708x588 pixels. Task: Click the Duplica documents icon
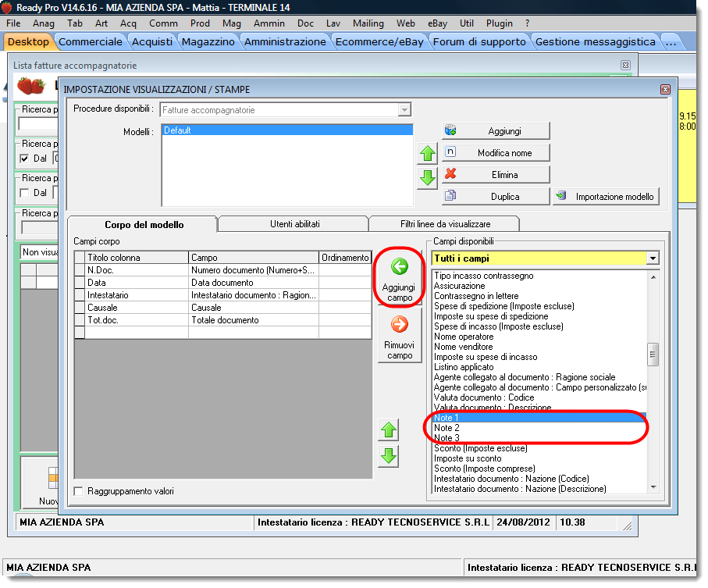coord(450,195)
